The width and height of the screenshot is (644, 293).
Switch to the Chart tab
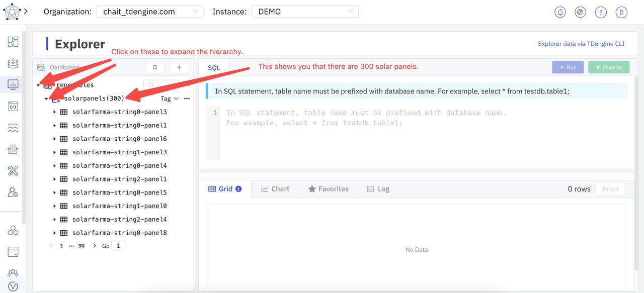click(x=275, y=189)
